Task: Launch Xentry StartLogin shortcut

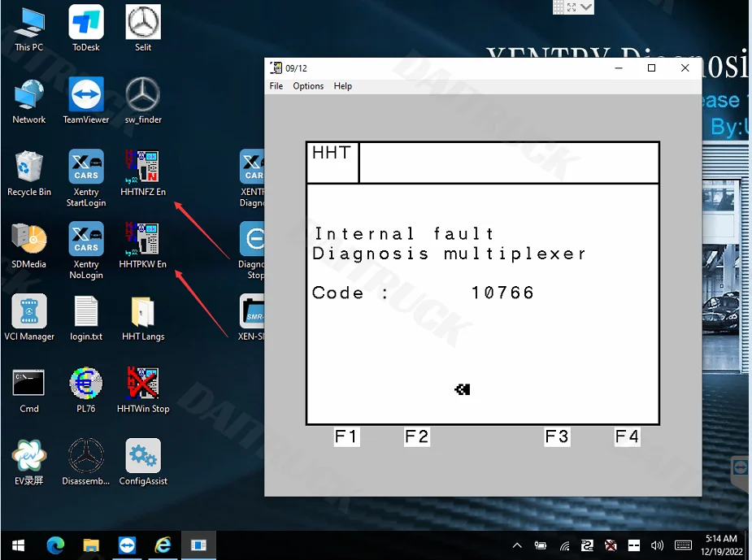Action: click(86, 178)
